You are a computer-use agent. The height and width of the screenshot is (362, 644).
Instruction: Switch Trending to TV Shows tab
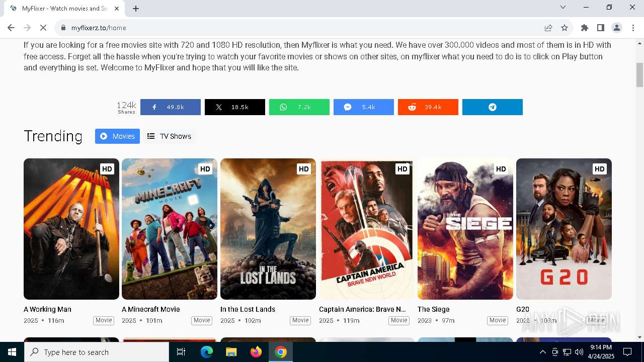[x=169, y=136]
